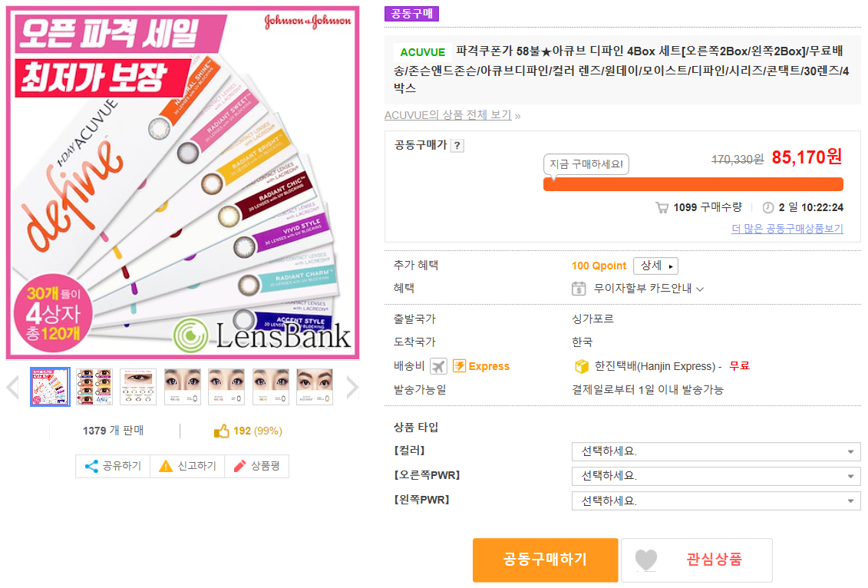Click the clock remaining time icon
This screenshot has width=868, height=588.
768,207
